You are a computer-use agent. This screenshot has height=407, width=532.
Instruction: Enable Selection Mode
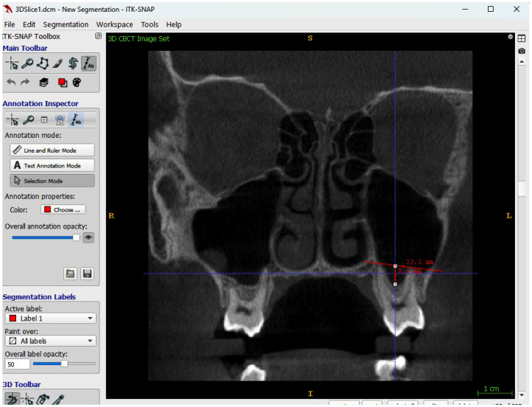pos(52,181)
